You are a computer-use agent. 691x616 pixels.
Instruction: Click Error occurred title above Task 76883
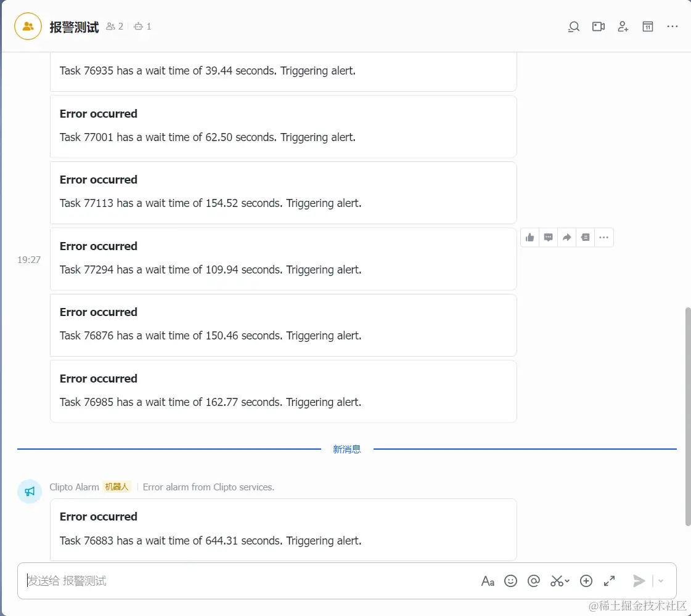pos(98,516)
